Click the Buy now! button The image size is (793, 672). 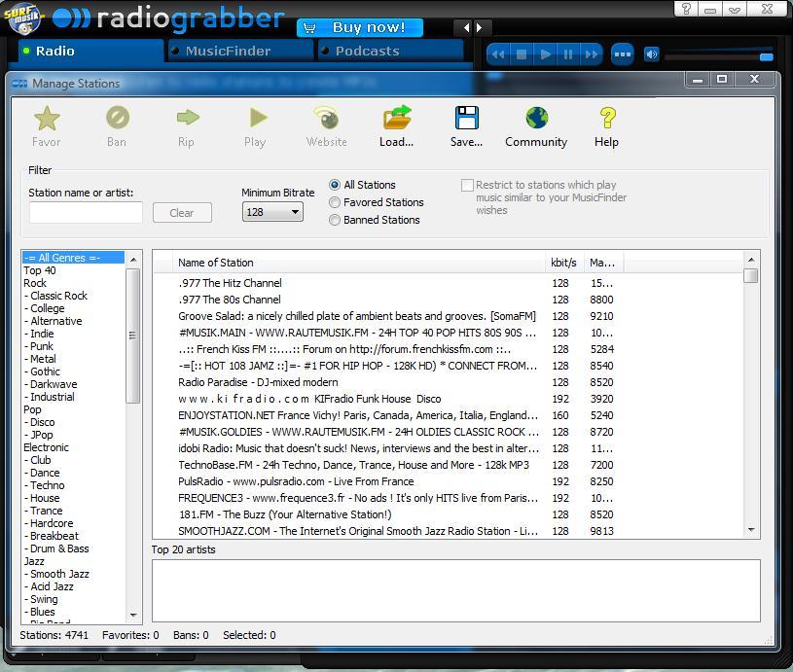click(x=358, y=27)
